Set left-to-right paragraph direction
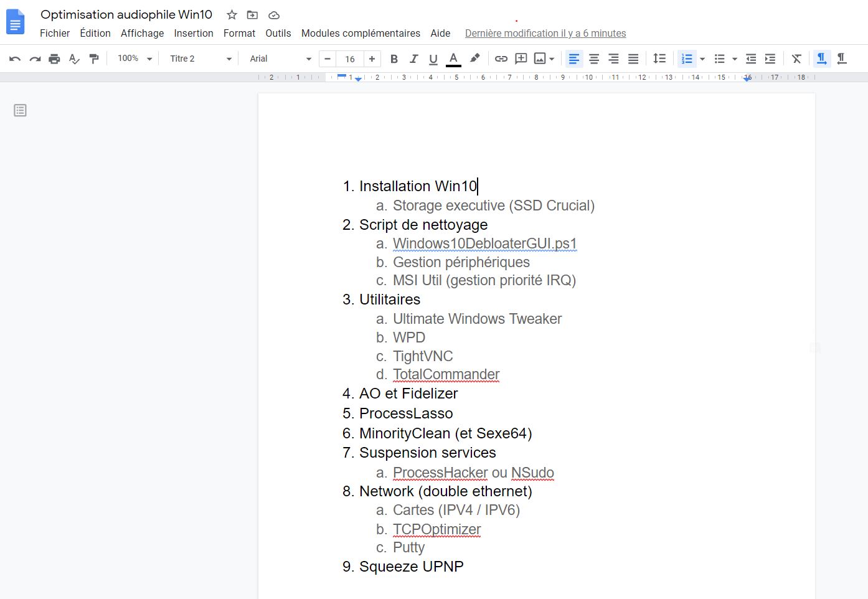Image resolution: width=868 pixels, height=599 pixels. tap(822, 59)
